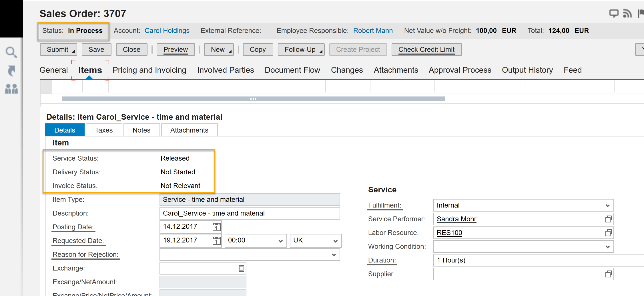Click the Close button
The image size is (644, 296).
pos(131,50)
